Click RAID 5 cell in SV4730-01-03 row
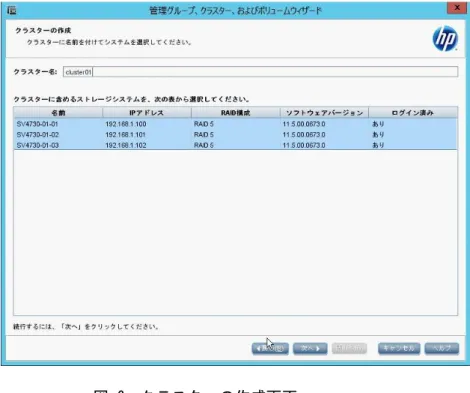Image resolution: width=470 pixels, height=393 pixels. click(204, 145)
